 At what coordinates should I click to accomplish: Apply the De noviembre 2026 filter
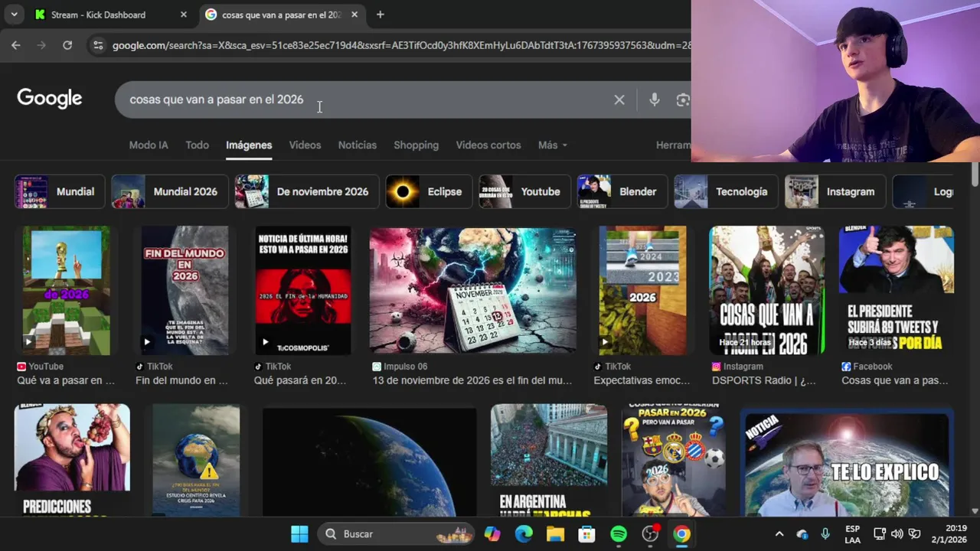pyautogui.click(x=306, y=191)
